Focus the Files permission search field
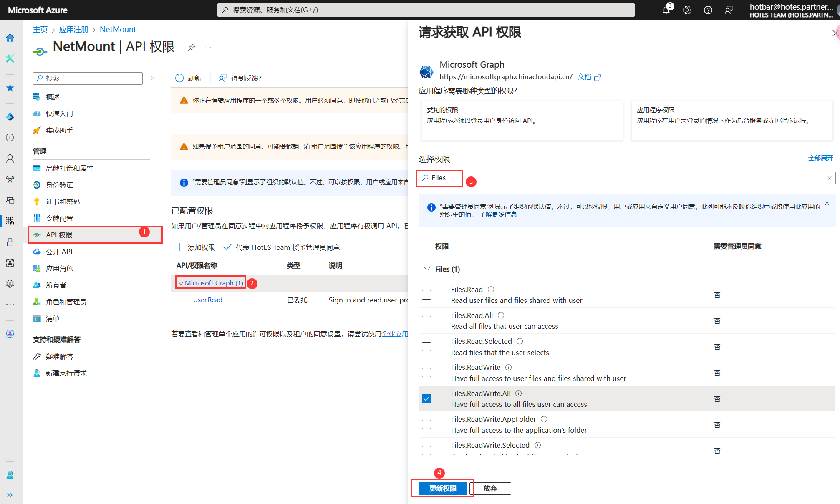 (627, 178)
